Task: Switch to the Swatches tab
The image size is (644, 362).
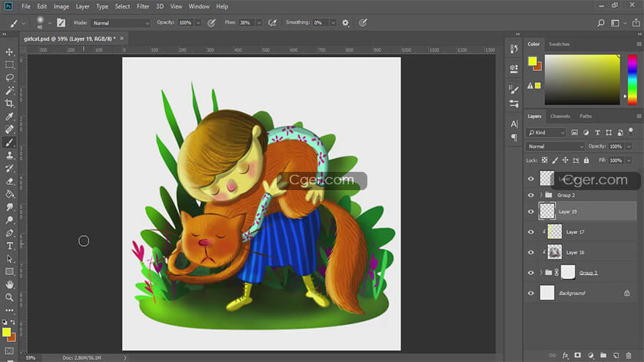Action: [x=559, y=44]
